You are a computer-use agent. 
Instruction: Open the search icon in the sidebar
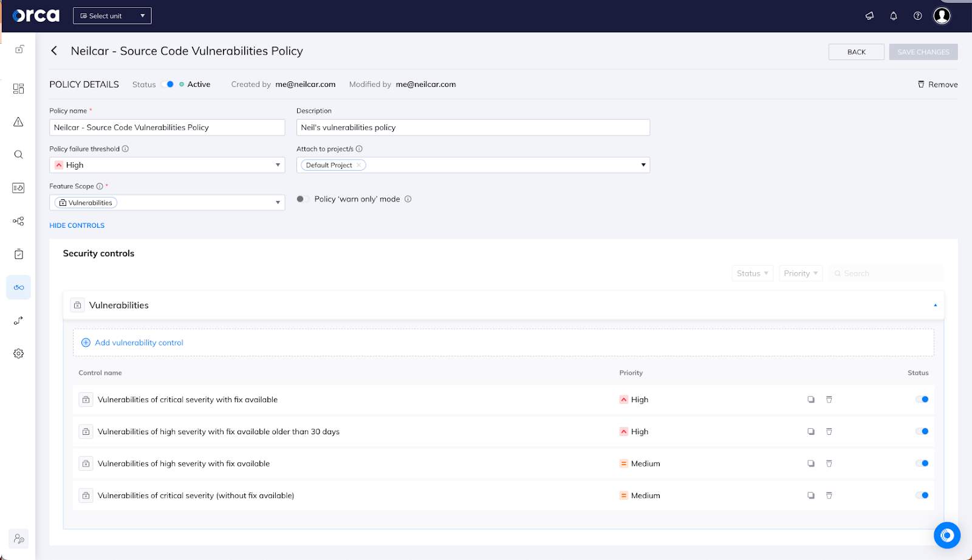[x=18, y=154]
